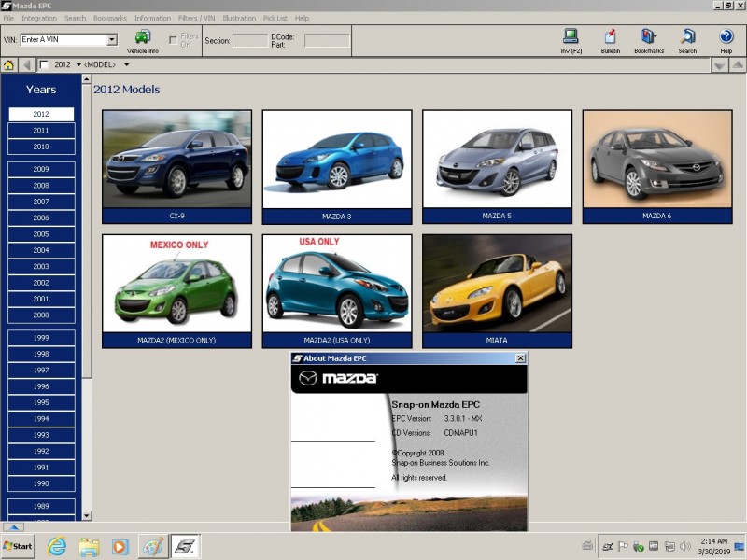Choose the MAZDA 3 model thumbnail
Screen dimensions: 747x560
point(337,167)
